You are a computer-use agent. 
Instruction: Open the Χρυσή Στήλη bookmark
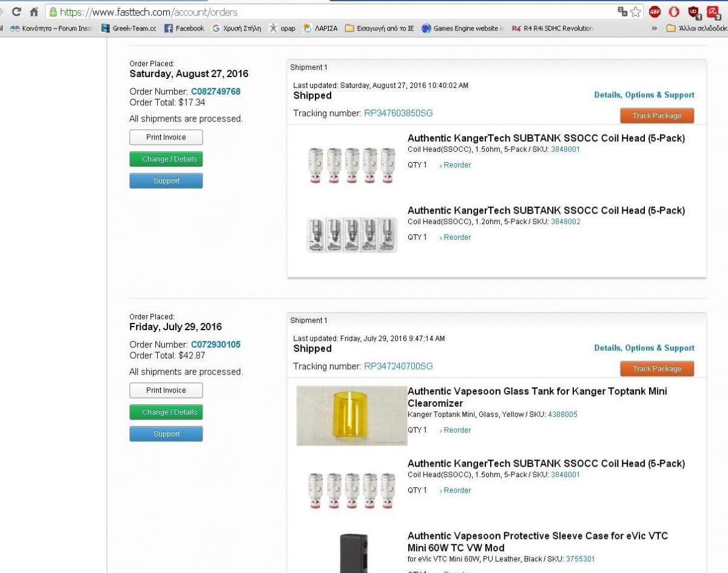click(x=236, y=28)
